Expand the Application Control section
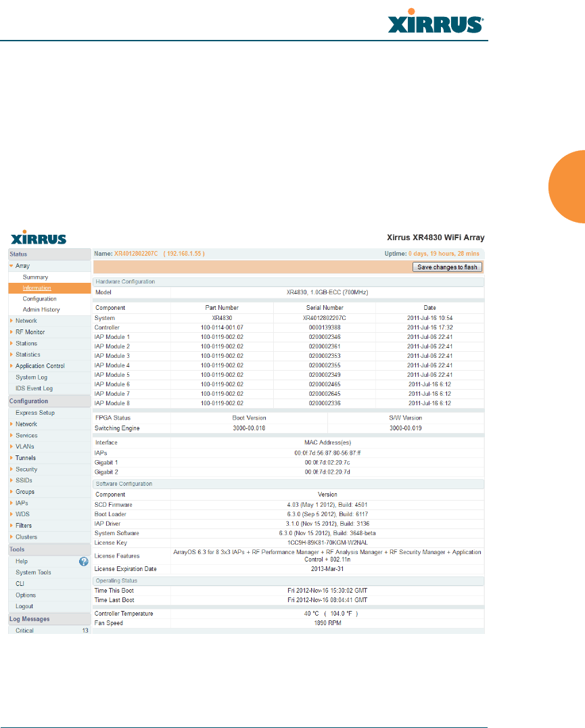This screenshot has height=728, width=585. point(11,366)
